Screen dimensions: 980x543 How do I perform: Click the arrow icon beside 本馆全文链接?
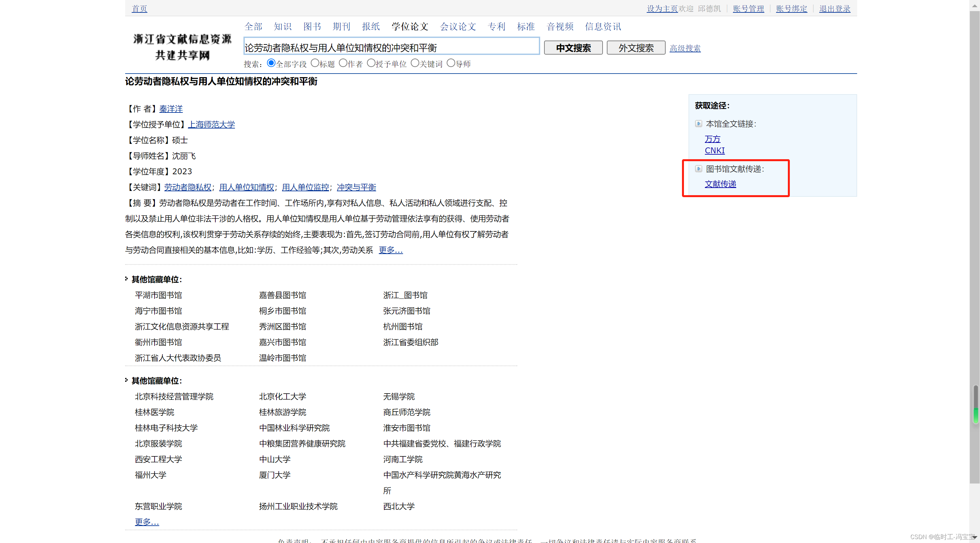tap(698, 124)
